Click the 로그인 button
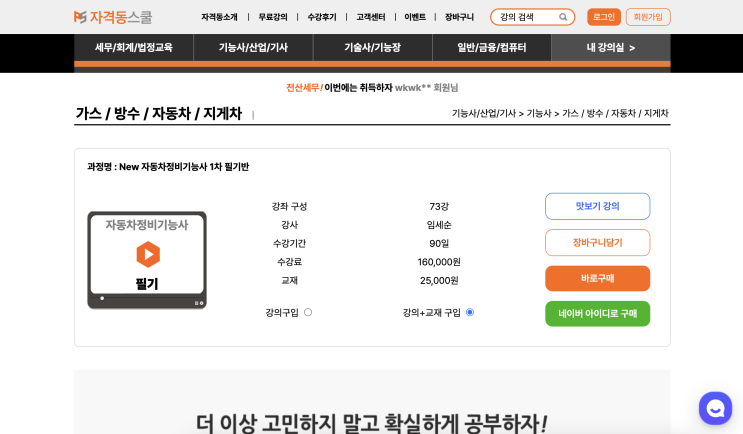 [604, 17]
